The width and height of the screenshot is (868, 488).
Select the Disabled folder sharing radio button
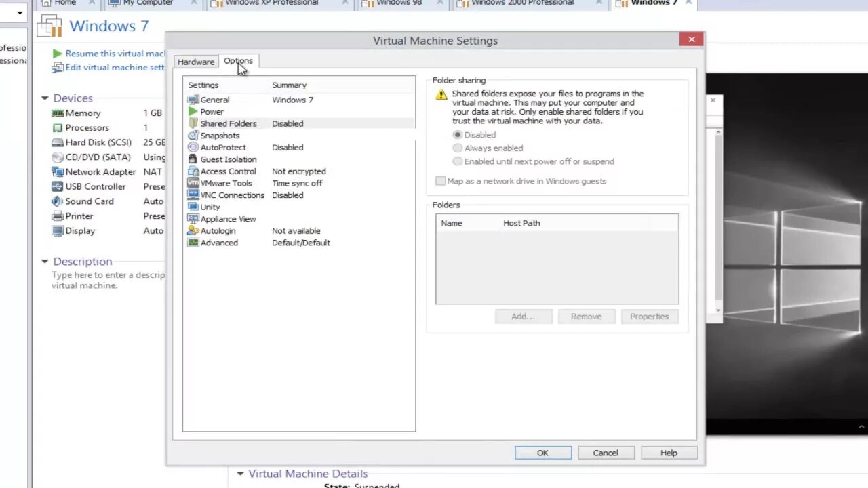(457, 135)
